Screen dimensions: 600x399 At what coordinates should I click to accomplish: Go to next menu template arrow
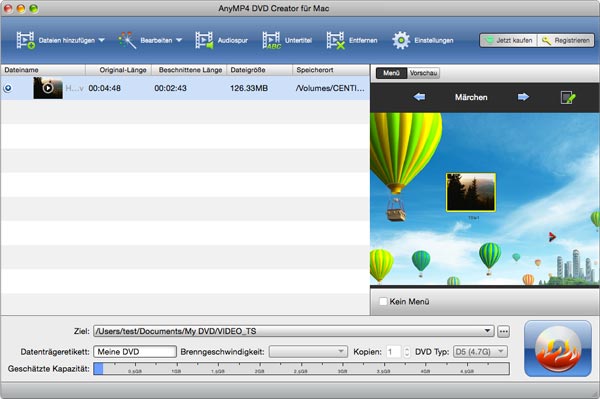(523, 97)
